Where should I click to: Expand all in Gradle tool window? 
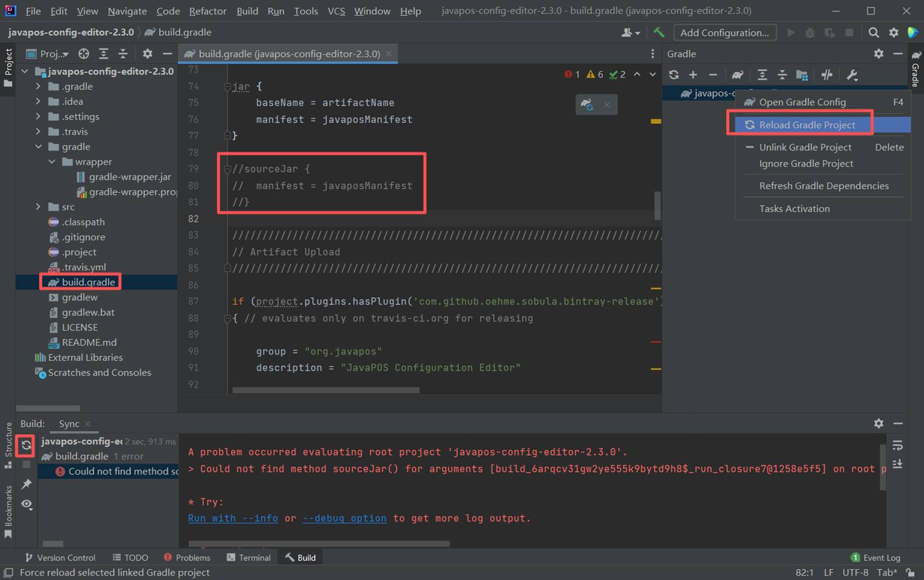(763, 75)
